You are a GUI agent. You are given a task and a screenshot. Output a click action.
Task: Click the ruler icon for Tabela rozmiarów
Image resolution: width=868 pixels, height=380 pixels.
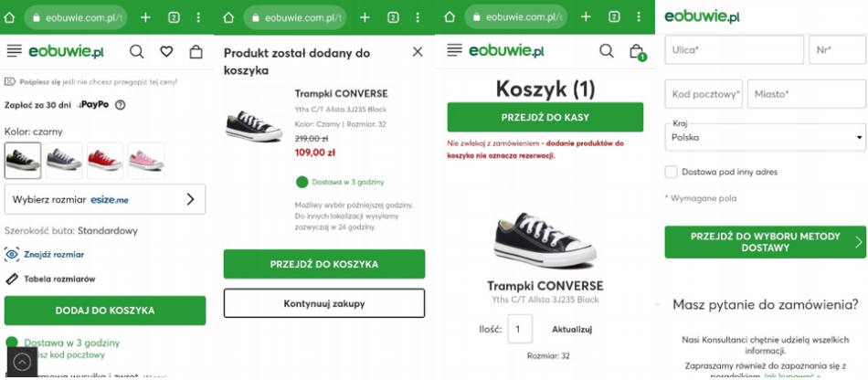point(12,279)
